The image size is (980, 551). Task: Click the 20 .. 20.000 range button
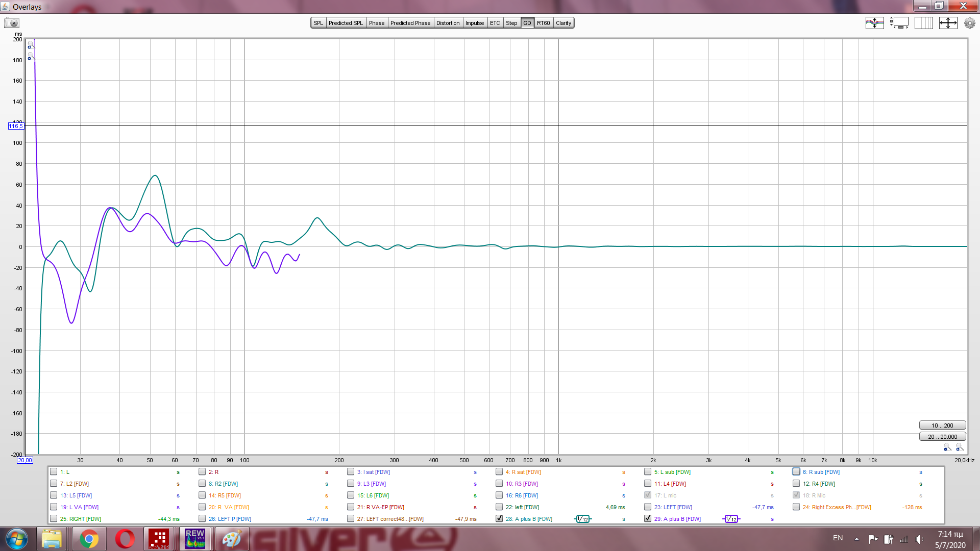(942, 437)
